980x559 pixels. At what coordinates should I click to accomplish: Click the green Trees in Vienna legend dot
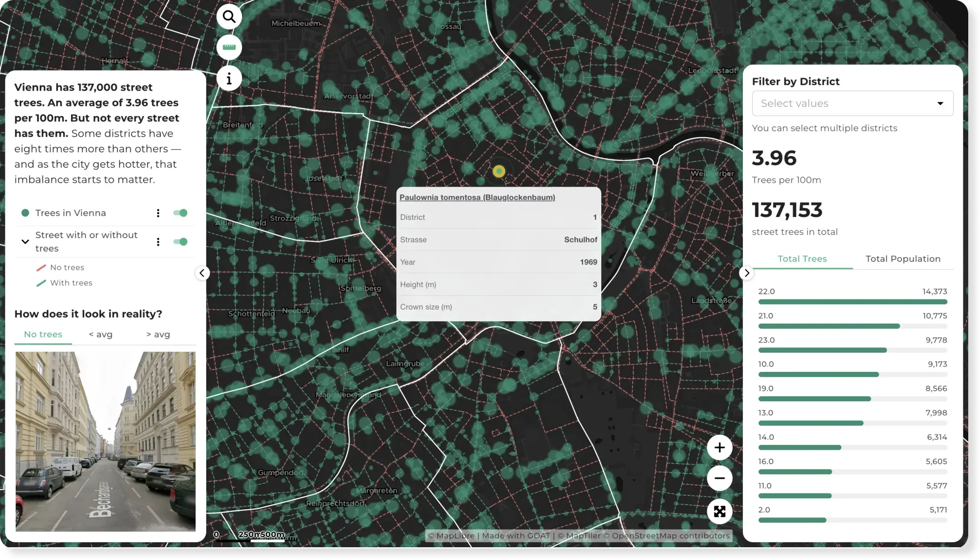25,213
